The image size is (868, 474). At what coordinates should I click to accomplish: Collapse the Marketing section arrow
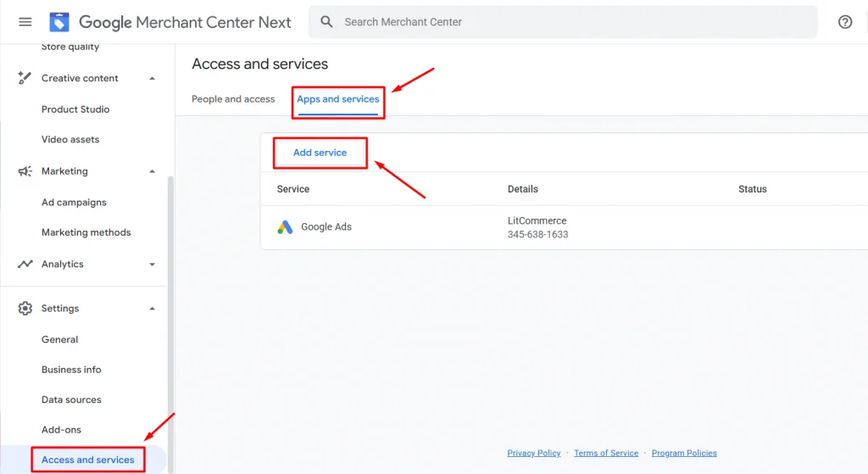click(x=152, y=171)
